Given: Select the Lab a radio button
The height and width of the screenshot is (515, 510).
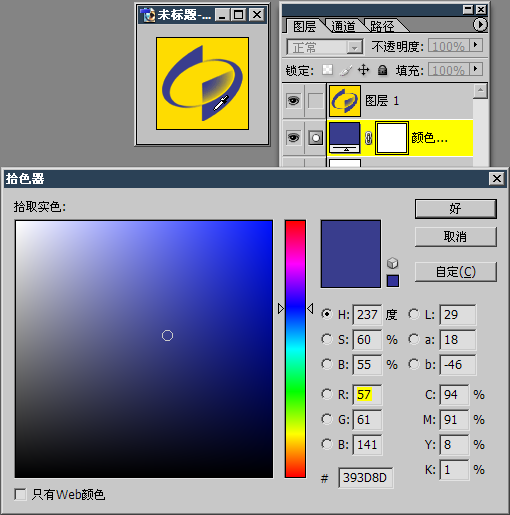Looking at the screenshot, I should click(414, 339).
